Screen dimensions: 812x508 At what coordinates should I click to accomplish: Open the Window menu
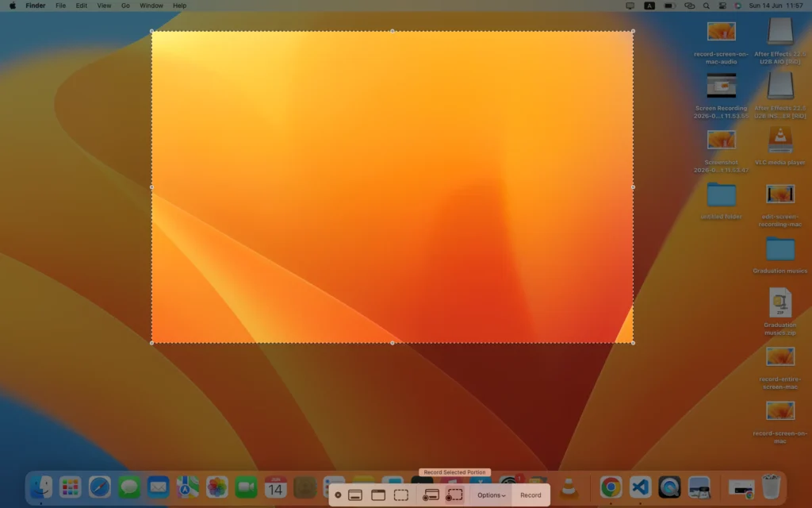(151, 6)
